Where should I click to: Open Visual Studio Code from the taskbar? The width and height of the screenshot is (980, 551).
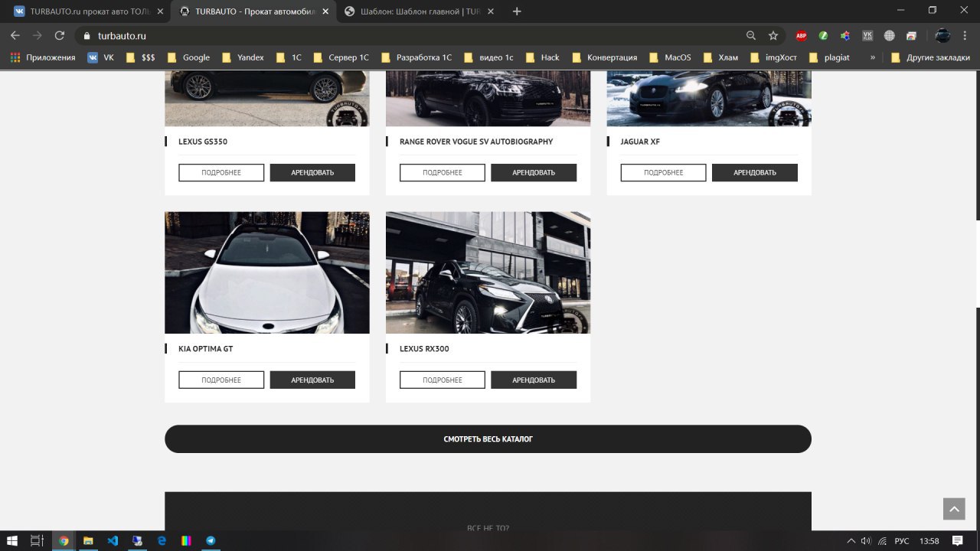[113, 540]
